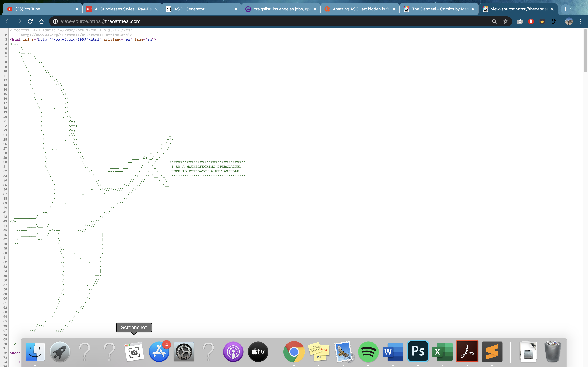Image resolution: width=588 pixels, height=367 pixels.
Task: Click the browser reload button
Action: (x=30, y=21)
